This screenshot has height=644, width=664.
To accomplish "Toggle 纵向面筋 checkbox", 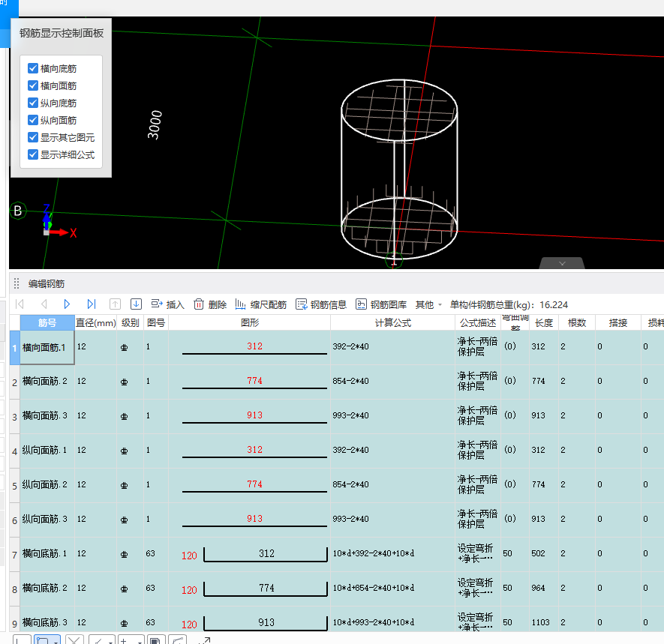I will 33,120.
